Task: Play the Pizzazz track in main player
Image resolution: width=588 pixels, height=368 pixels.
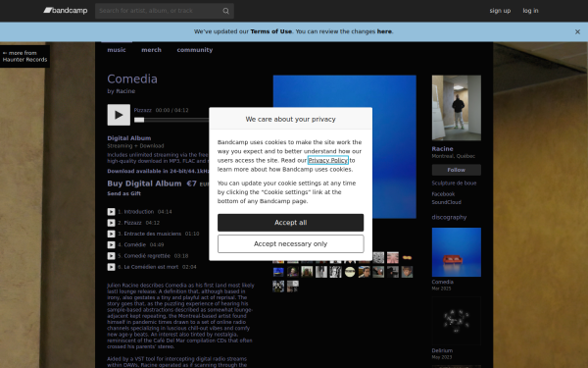Action: 119,115
